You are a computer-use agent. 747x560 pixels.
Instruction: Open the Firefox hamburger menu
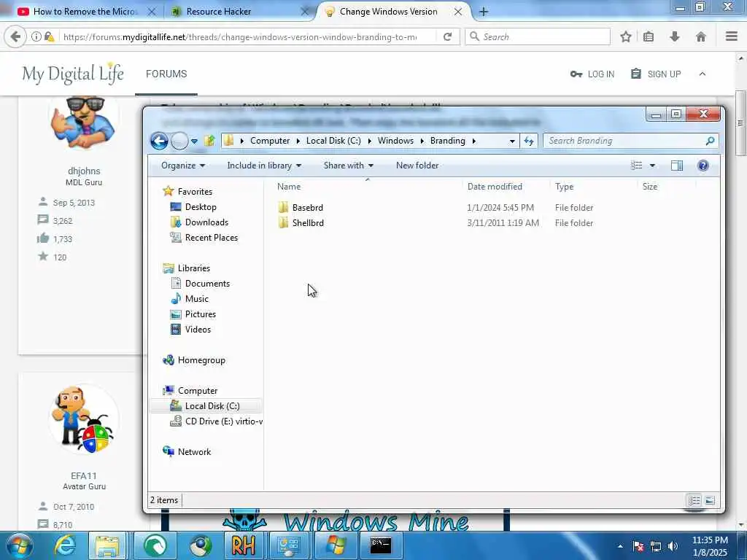point(732,36)
